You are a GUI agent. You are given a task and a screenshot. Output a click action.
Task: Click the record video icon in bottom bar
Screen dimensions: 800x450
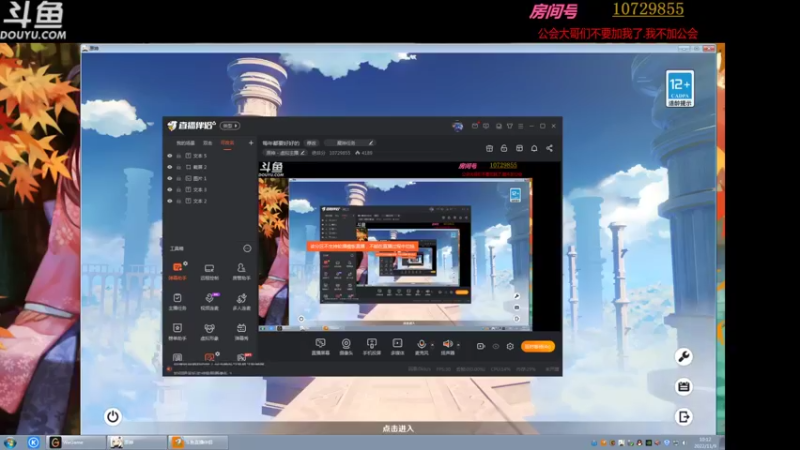click(x=480, y=346)
